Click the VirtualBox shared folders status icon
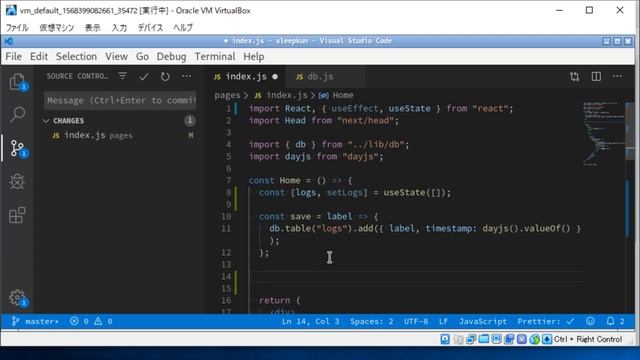Screen dimensions: 640x360 [x=484, y=339]
